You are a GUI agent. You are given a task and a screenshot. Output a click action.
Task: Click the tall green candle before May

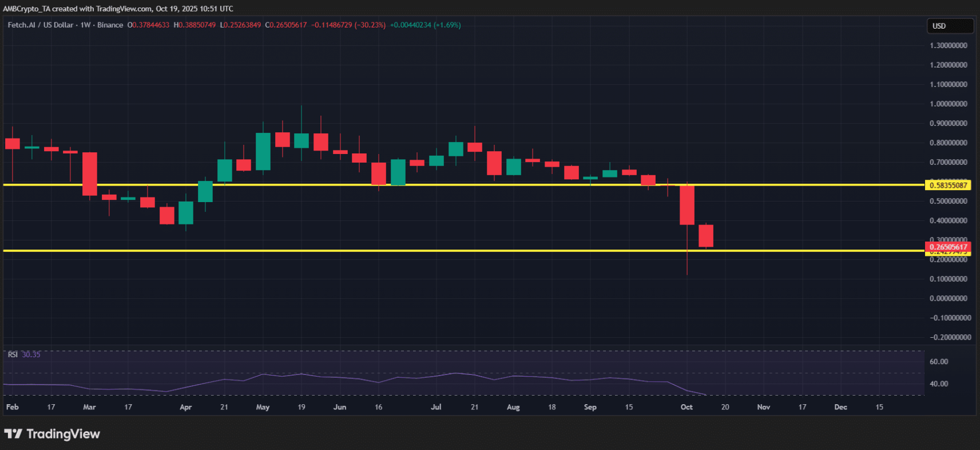click(263, 151)
